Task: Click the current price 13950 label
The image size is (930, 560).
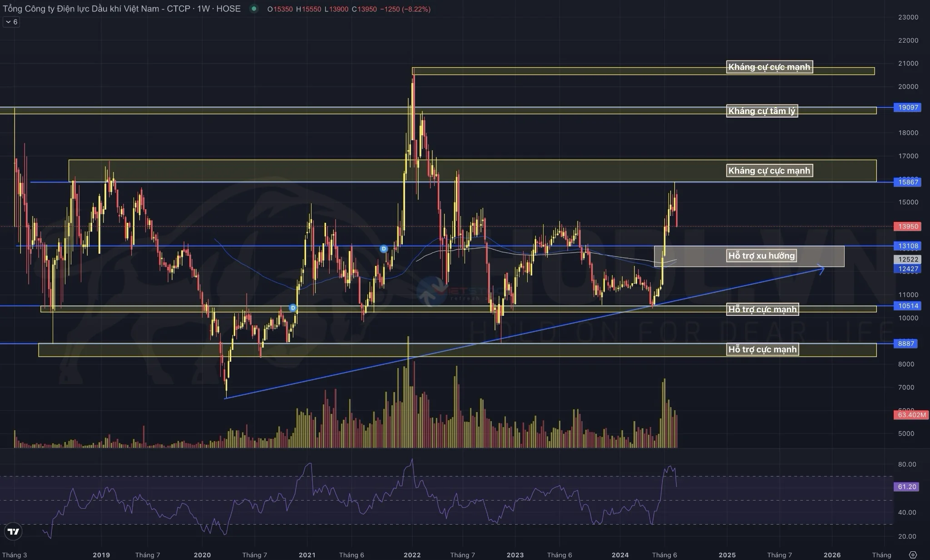Action: (x=908, y=226)
